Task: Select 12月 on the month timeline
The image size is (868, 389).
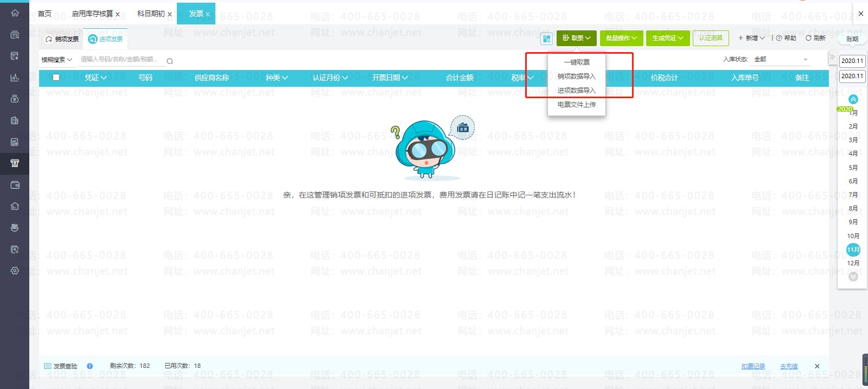Action: [853, 263]
